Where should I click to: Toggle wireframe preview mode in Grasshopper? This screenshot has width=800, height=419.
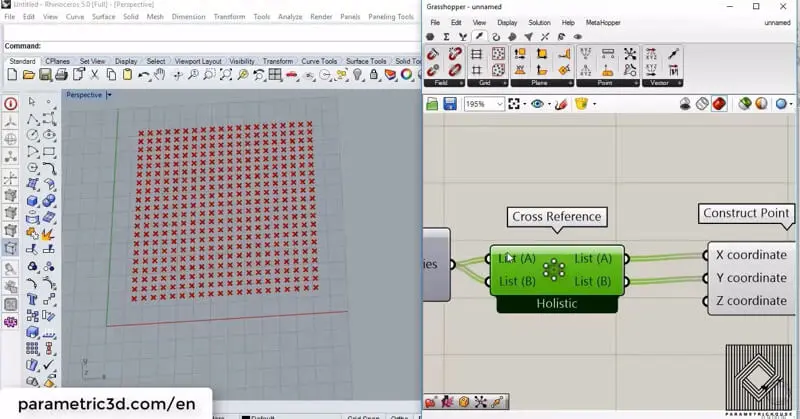tap(702, 104)
